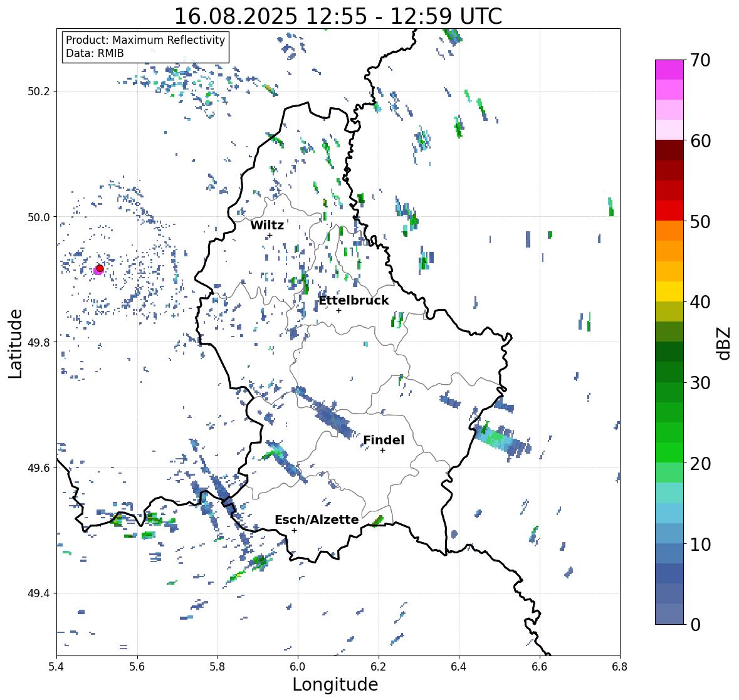Click longitude tick label 5.6
Image resolution: width=739 pixels, height=700 pixels.
(x=137, y=666)
